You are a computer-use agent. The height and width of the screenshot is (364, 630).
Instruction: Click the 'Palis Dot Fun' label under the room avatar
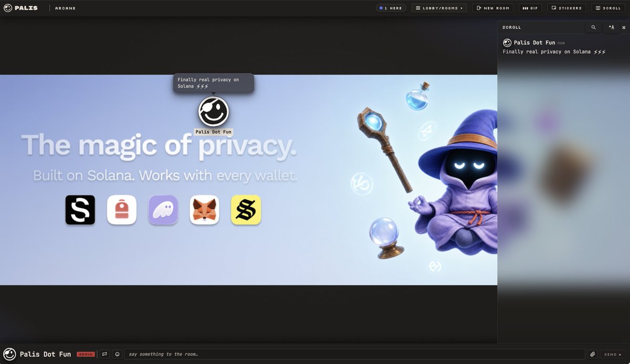213,132
